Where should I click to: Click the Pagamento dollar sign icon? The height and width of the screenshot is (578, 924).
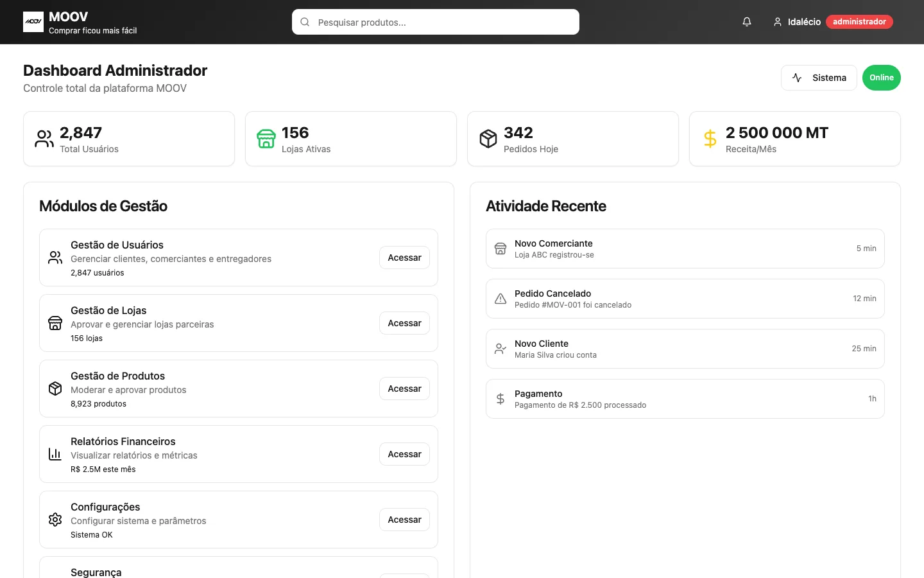pyautogui.click(x=501, y=399)
